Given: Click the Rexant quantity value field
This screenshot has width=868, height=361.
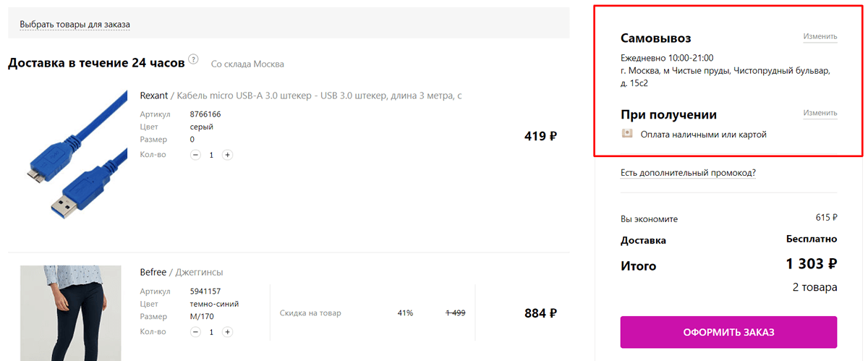Looking at the screenshot, I should tap(211, 155).
